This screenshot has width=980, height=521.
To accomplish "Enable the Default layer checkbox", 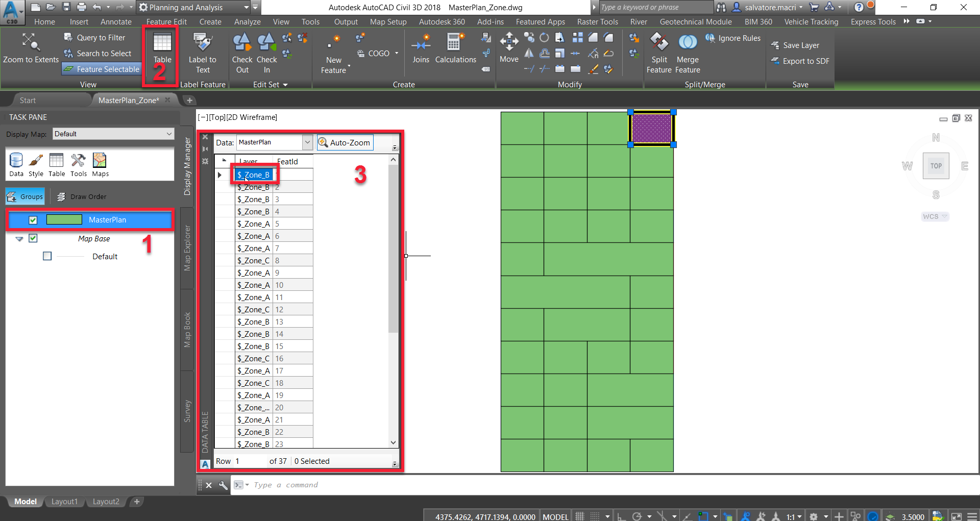I will [x=47, y=256].
